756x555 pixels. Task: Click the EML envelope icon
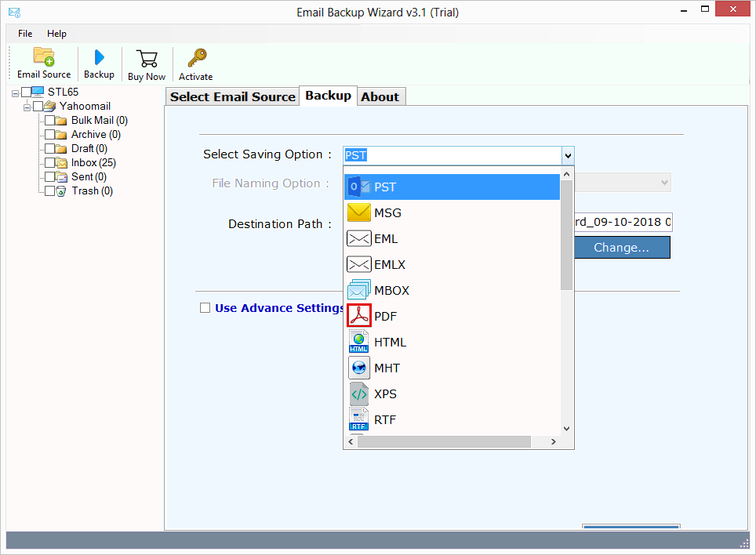[x=358, y=238]
